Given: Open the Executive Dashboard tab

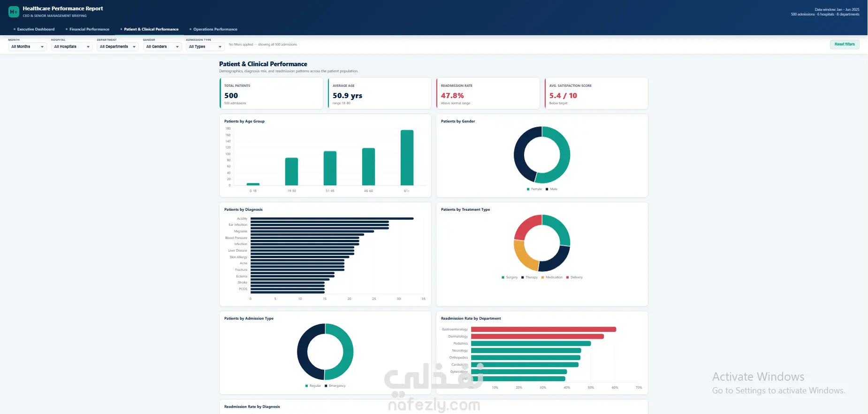Looking at the screenshot, I should [34, 29].
